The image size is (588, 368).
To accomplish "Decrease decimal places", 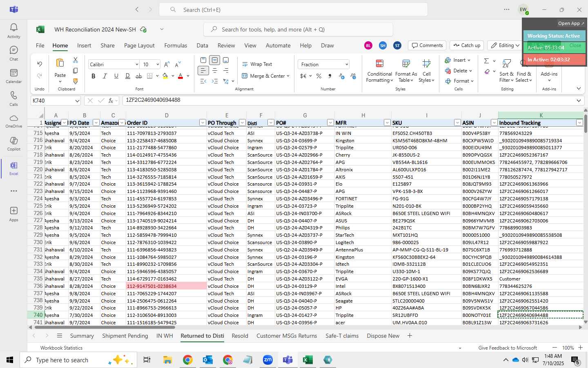I will (x=353, y=76).
